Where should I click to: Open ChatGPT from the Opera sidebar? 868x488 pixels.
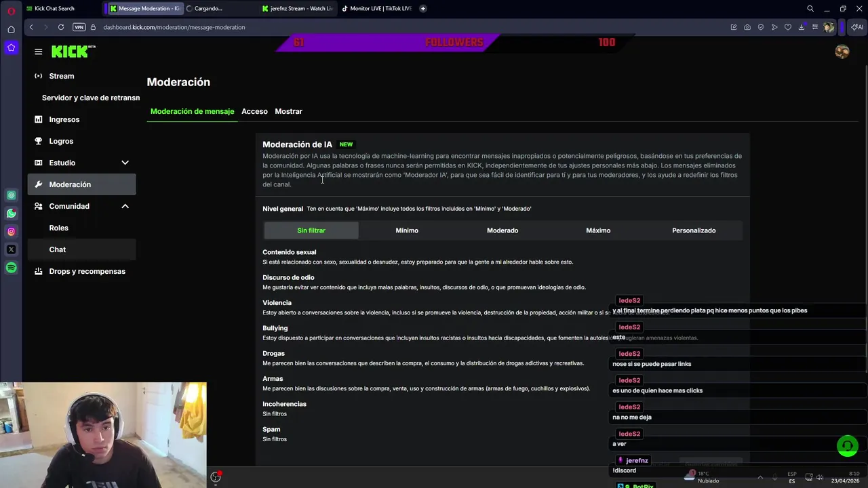pyautogui.click(x=11, y=195)
